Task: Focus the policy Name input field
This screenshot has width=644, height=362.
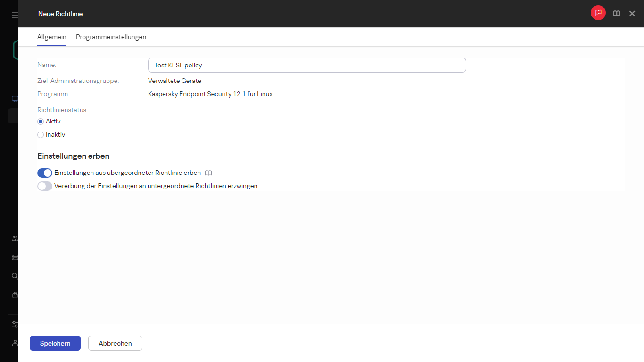Action: (306, 65)
